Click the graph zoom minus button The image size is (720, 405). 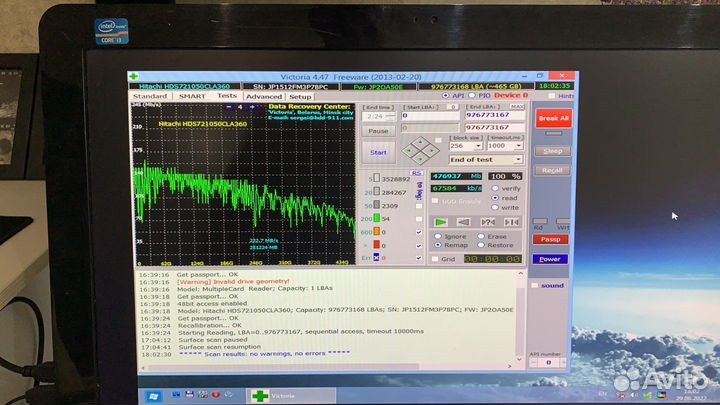click(229, 107)
